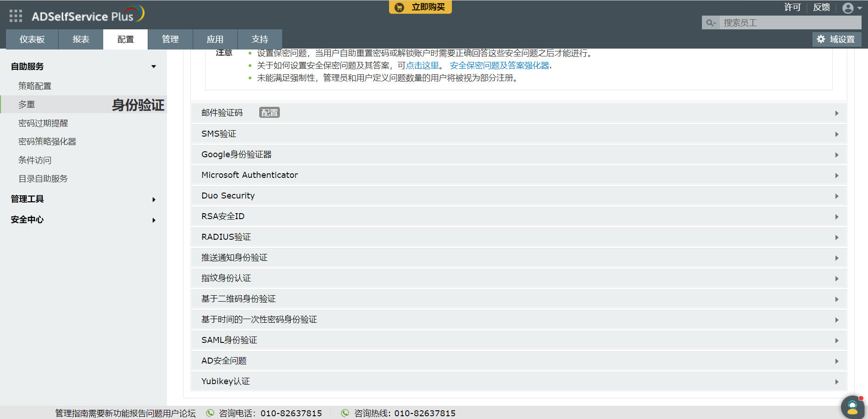Expand the 安全中心 sidebar section
868x419 pixels.
point(83,220)
